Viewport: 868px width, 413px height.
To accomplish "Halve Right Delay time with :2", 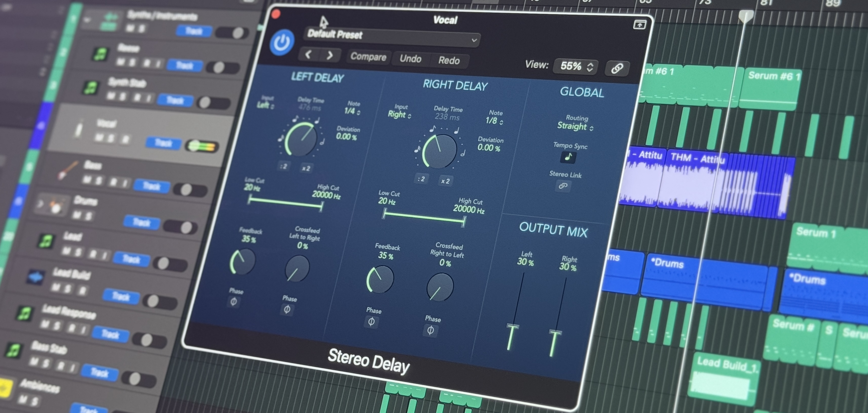I will click(421, 179).
